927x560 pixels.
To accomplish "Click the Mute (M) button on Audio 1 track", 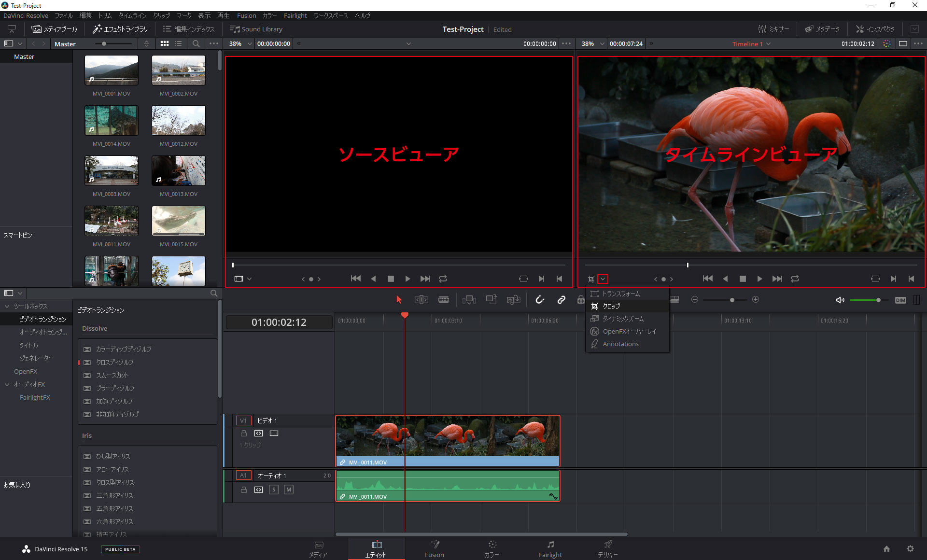I will pyautogui.click(x=288, y=489).
